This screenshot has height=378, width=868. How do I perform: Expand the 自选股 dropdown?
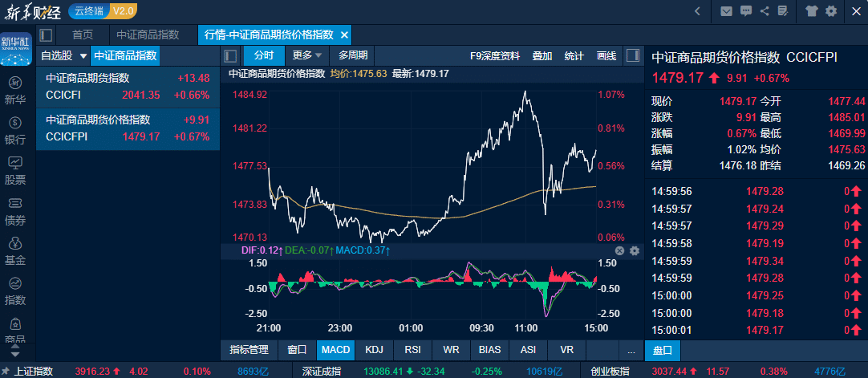tap(83, 56)
